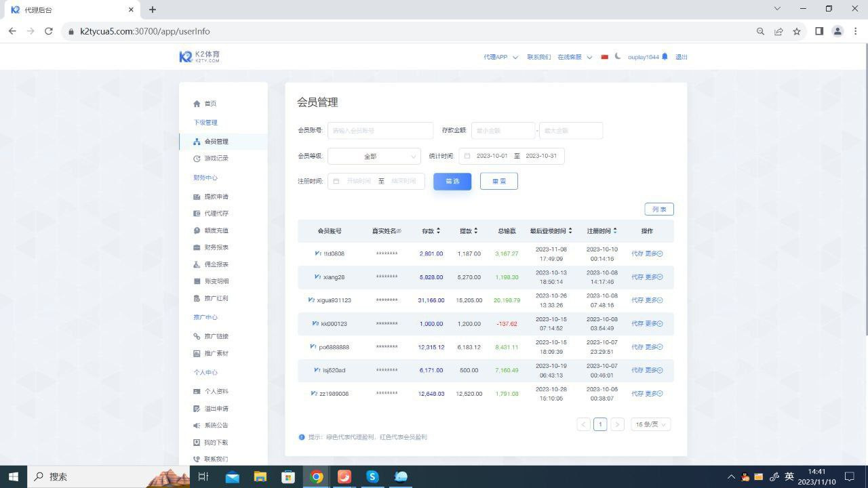Click 代存 for member po6888888
This screenshot has width=868, height=488.
[x=637, y=347]
